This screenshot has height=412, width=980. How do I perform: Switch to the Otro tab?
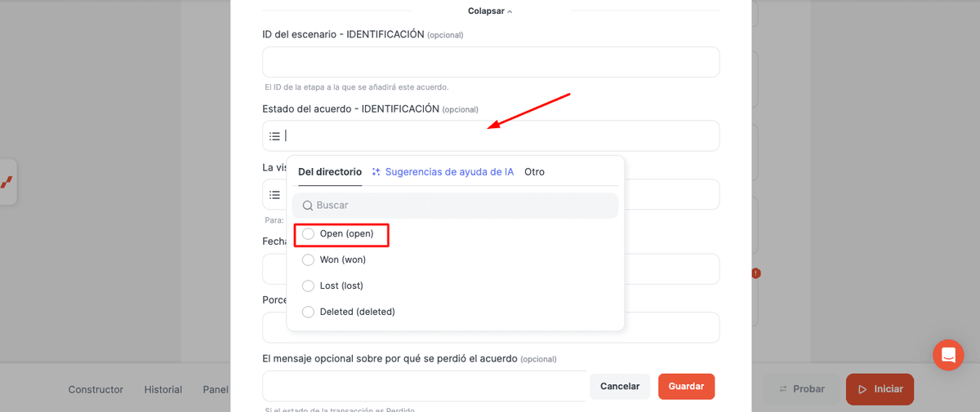(534, 172)
